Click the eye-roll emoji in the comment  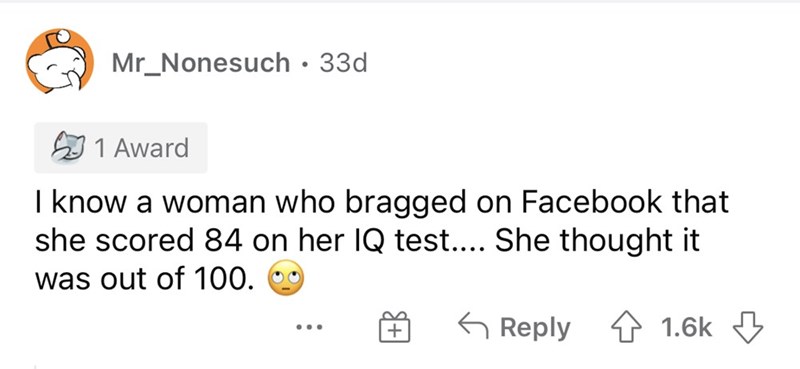[x=286, y=280]
